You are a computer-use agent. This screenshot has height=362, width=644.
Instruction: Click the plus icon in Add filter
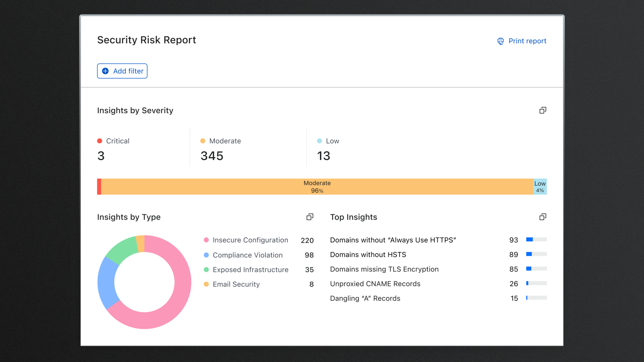pyautogui.click(x=105, y=71)
